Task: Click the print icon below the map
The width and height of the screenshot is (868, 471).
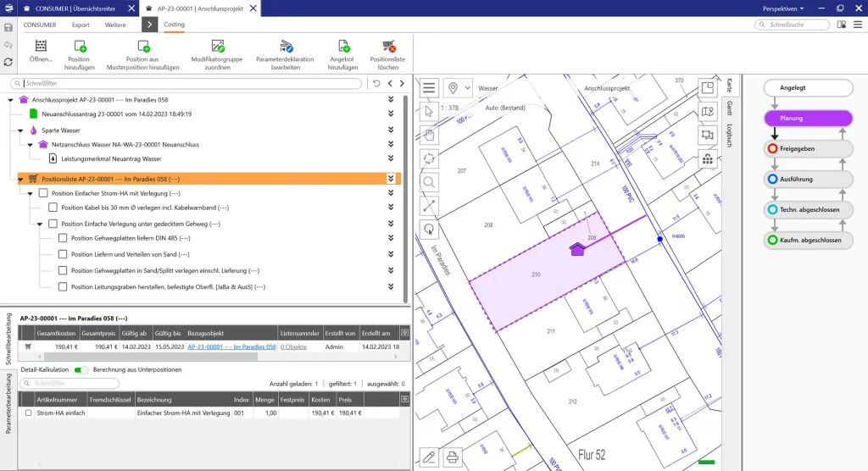Action: click(x=453, y=457)
